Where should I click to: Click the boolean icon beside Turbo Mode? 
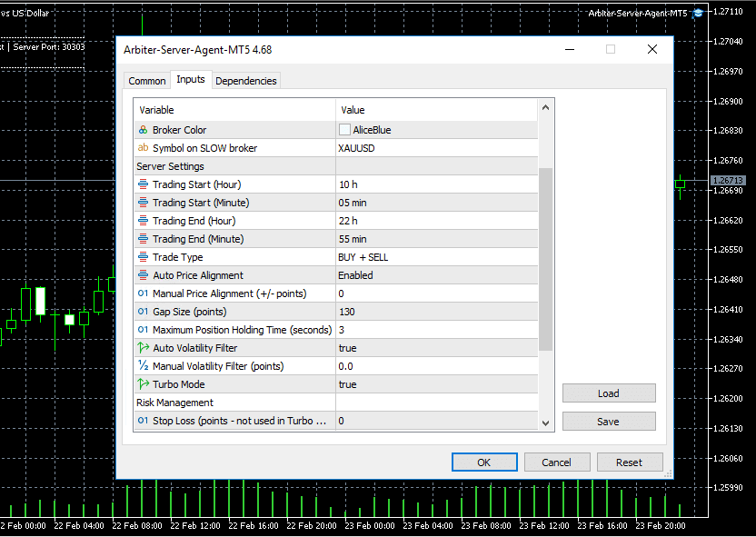point(144,384)
